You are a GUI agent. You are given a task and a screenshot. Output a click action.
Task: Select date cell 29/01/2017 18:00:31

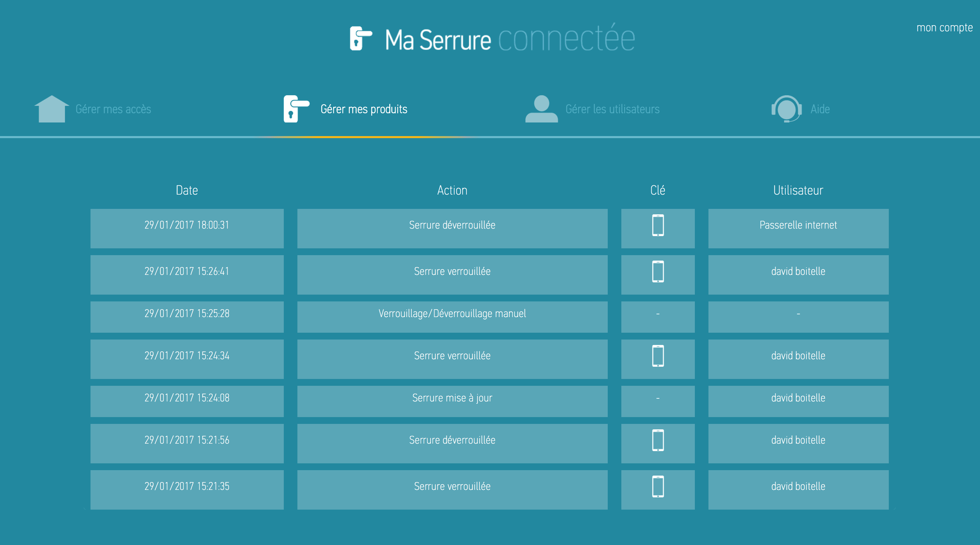[187, 229]
